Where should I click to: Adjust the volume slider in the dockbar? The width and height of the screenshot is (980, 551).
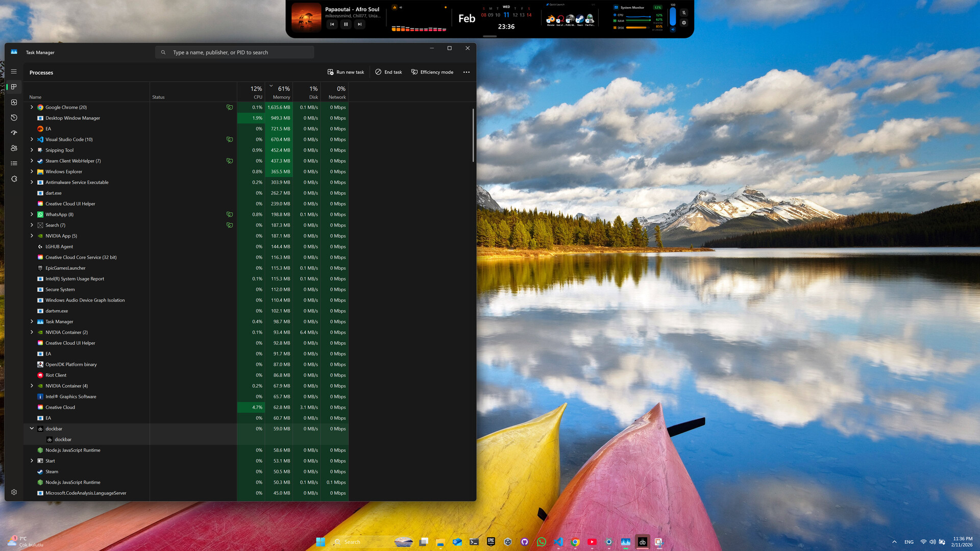coord(673,17)
